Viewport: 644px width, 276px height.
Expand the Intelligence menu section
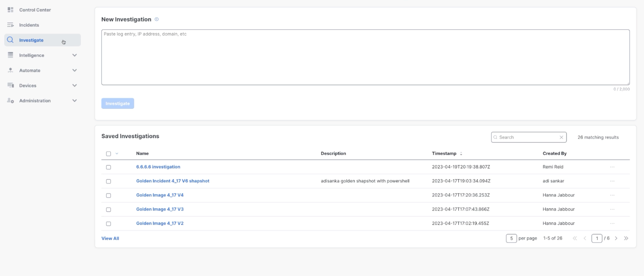[74, 55]
